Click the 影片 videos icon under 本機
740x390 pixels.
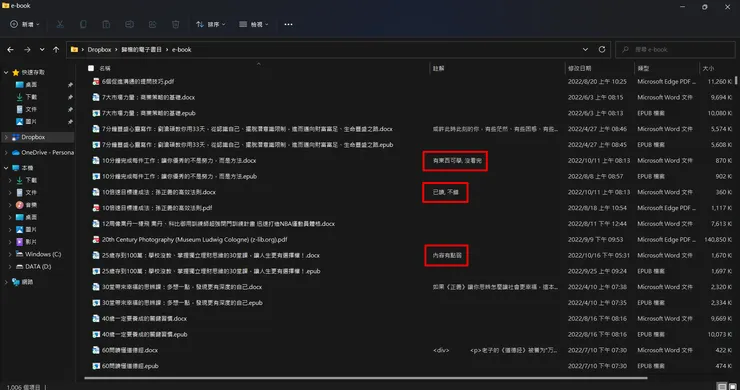(x=19, y=242)
